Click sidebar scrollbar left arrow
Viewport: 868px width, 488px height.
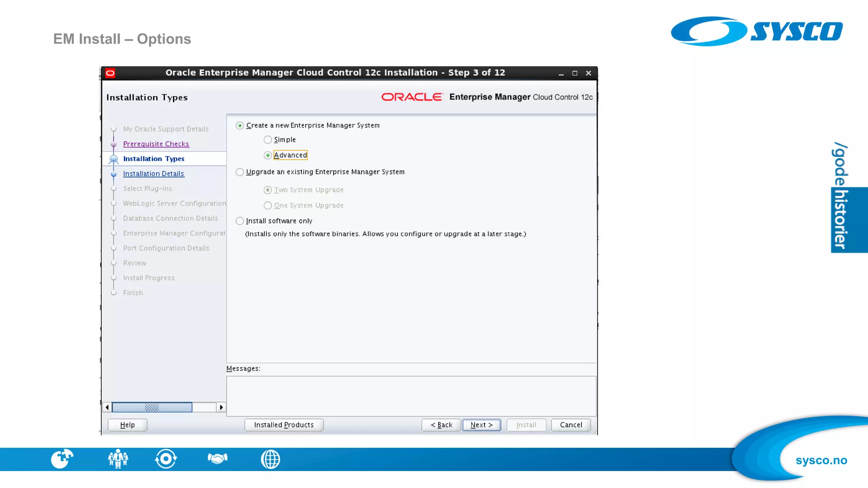coord(107,408)
